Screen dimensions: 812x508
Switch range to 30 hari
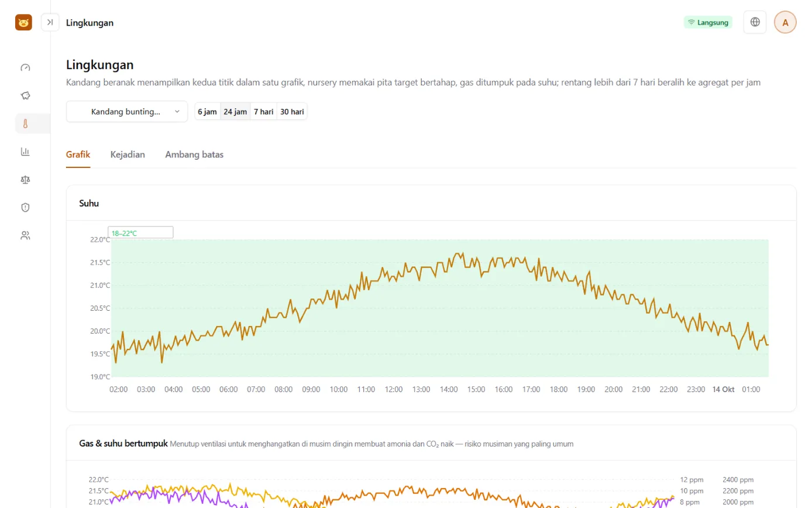point(292,111)
